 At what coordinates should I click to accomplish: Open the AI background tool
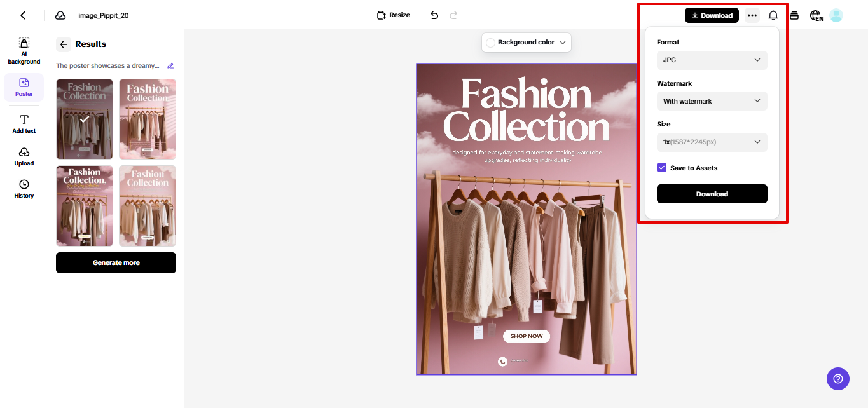pyautogui.click(x=24, y=51)
